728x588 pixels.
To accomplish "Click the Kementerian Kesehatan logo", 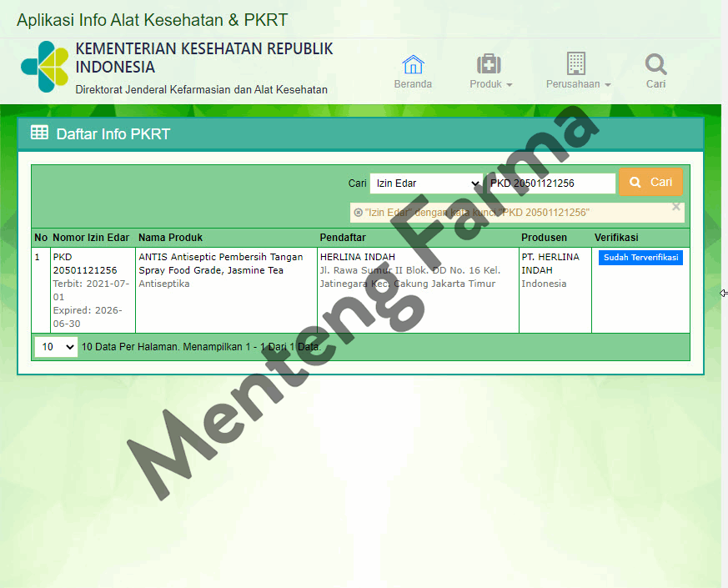I will [x=44, y=66].
